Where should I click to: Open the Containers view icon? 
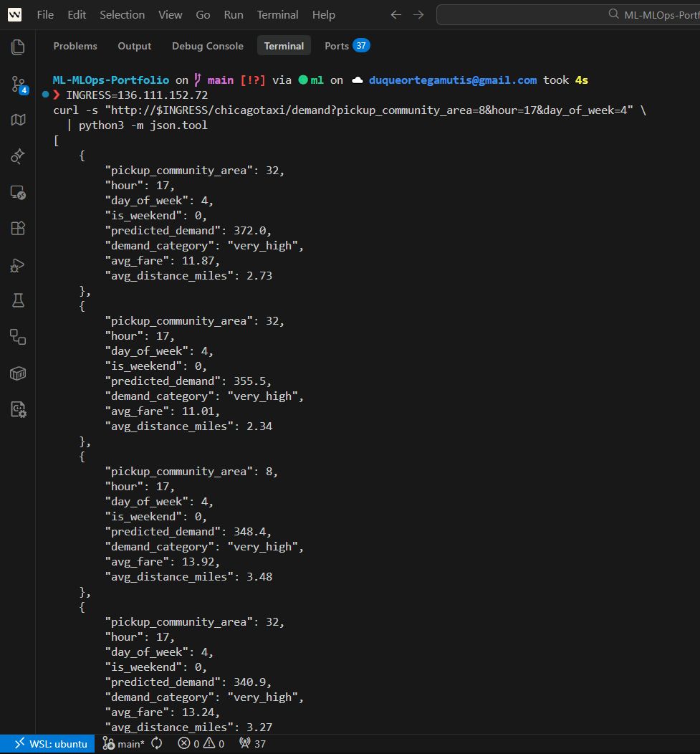click(x=18, y=373)
